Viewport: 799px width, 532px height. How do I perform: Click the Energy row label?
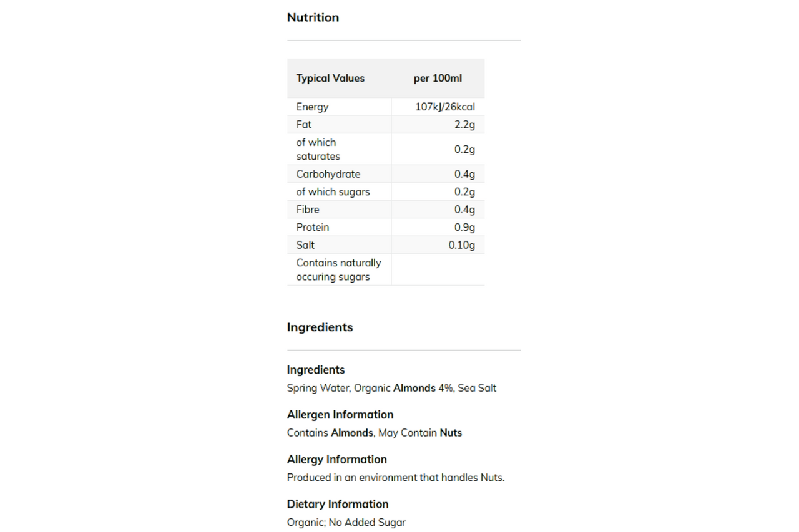pos(312,107)
